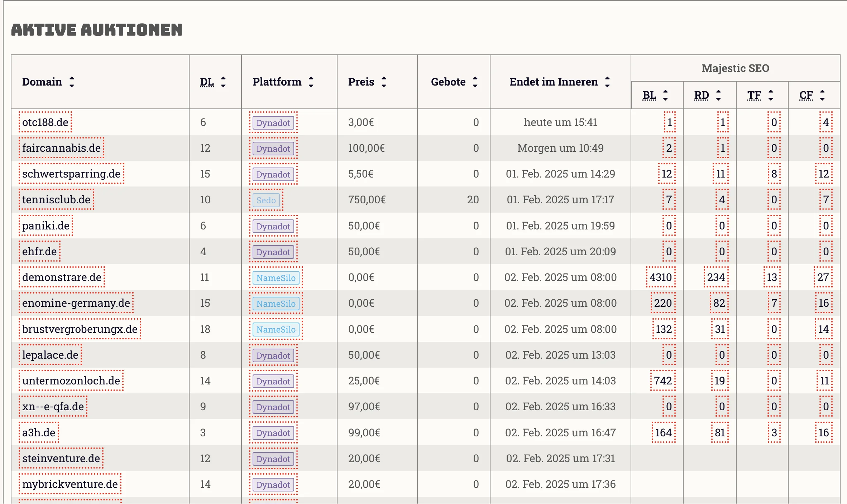Click NameSilo badge for brustvergroberungx.de

click(x=276, y=330)
